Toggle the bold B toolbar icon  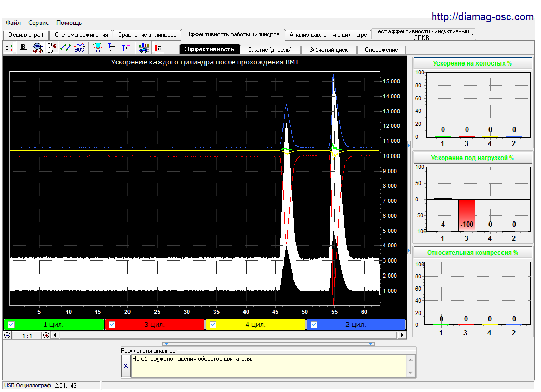pyautogui.click(x=23, y=48)
